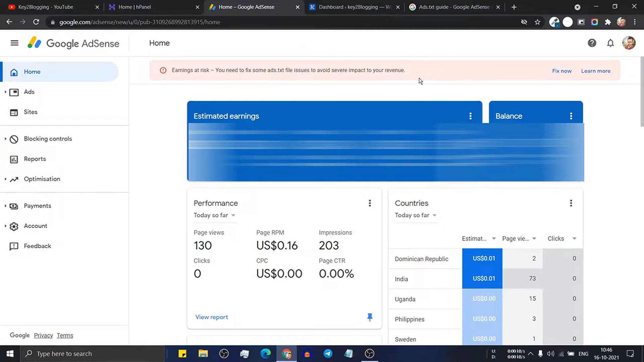This screenshot has height=362, width=644.
Task: Click the eye-slash icon in address bar
Action: click(x=524, y=22)
